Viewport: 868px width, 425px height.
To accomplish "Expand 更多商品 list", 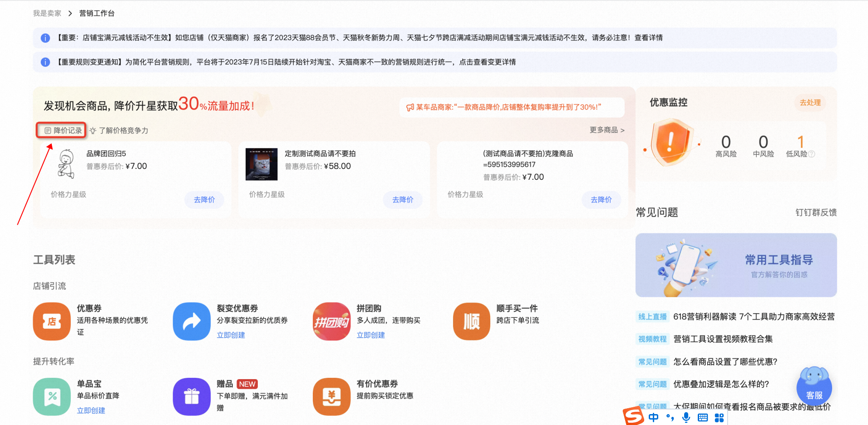I will [x=607, y=130].
